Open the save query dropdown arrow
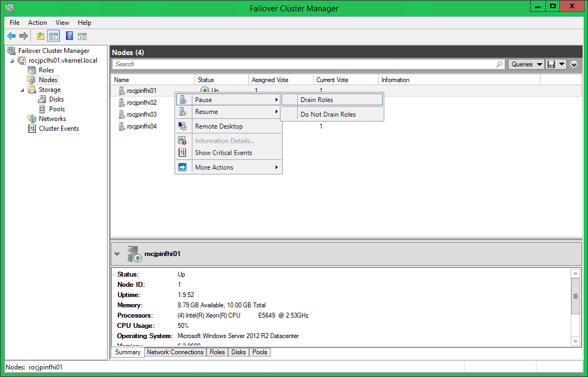The height and width of the screenshot is (377, 588). 562,64
